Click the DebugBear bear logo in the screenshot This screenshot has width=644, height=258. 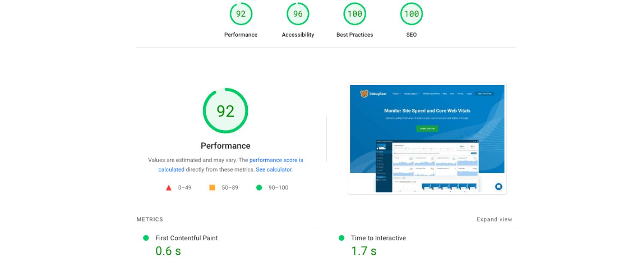point(364,94)
